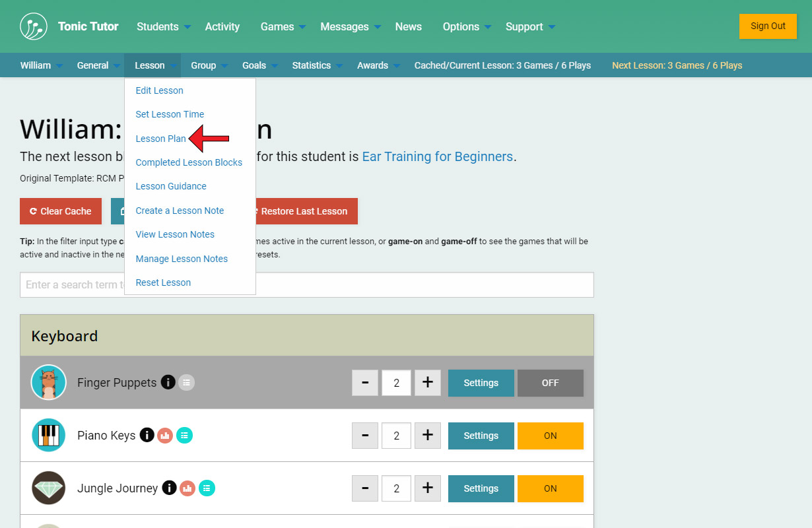Click Piano Keys black info icon
The image size is (812, 528).
pos(147,435)
